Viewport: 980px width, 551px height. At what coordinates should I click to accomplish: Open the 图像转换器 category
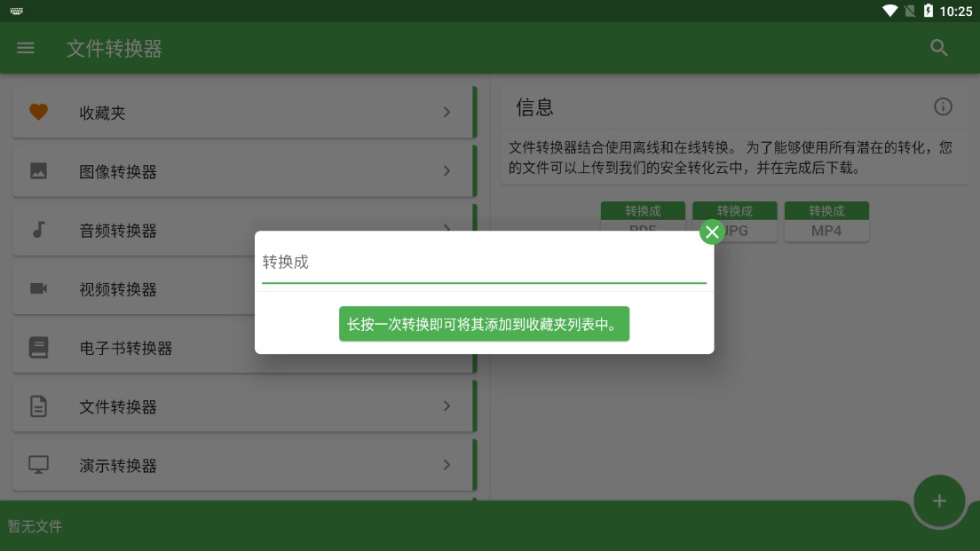pos(244,171)
